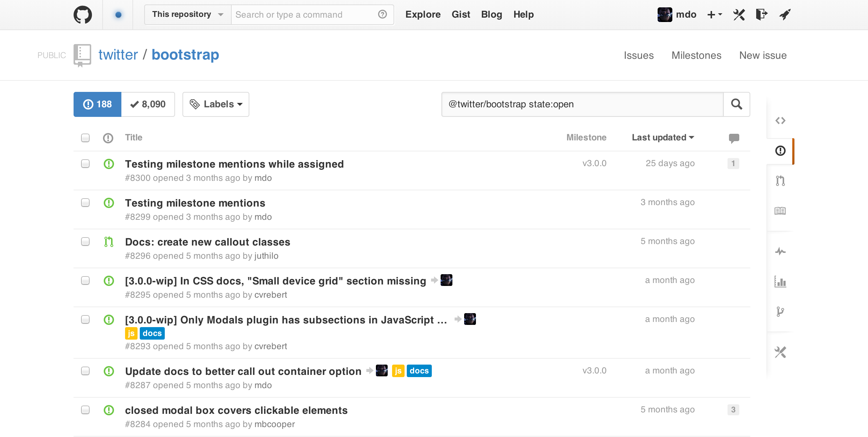Open the bootstrap repository link
The width and height of the screenshot is (868, 437).
(185, 55)
